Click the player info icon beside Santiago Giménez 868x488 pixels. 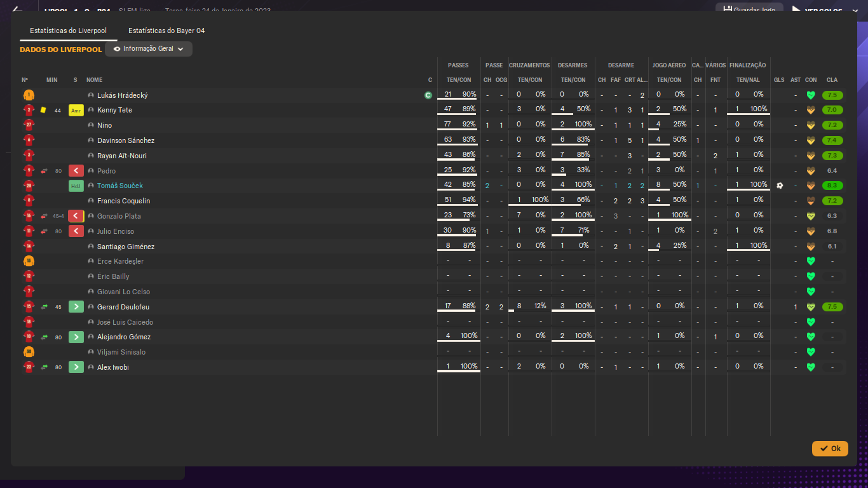(91, 247)
